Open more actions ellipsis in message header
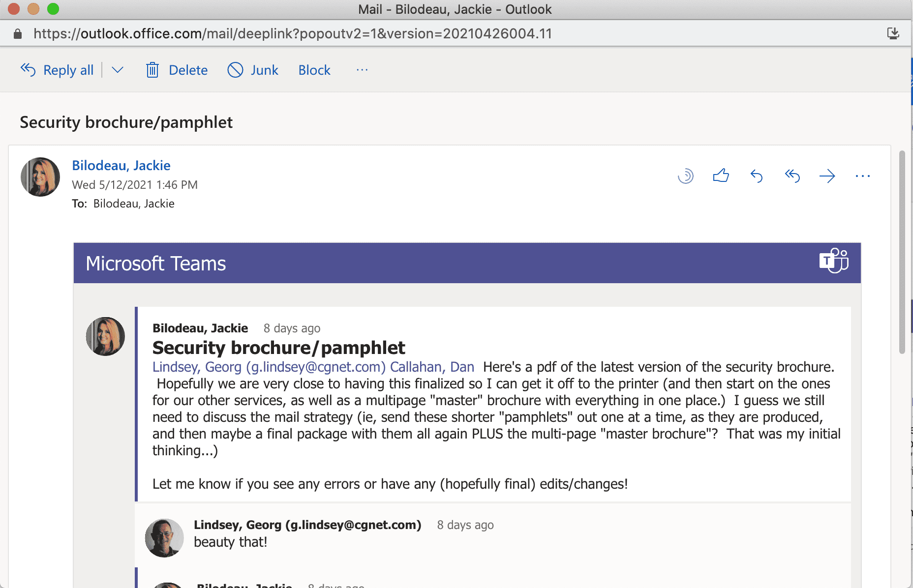This screenshot has width=913, height=588. pos(862,176)
